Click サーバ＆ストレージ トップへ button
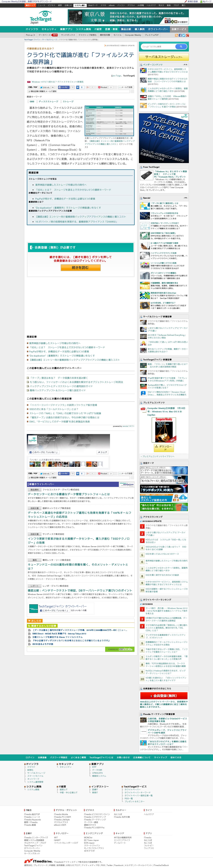Viewport: 213px width, 868px height. tap(164, 57)
